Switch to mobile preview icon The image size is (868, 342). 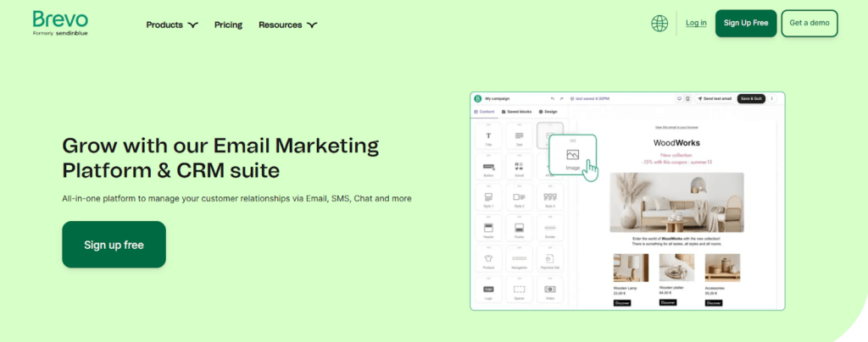[687, 99]
